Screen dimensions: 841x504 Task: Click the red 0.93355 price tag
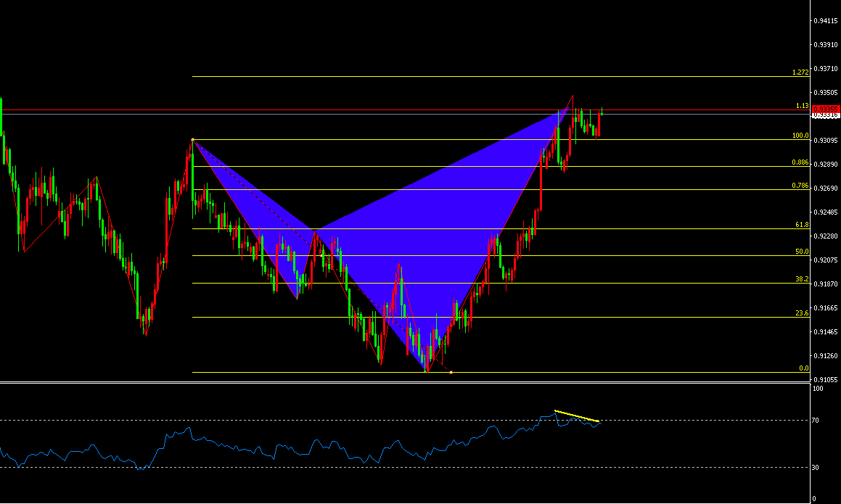(x=825, y=109)
